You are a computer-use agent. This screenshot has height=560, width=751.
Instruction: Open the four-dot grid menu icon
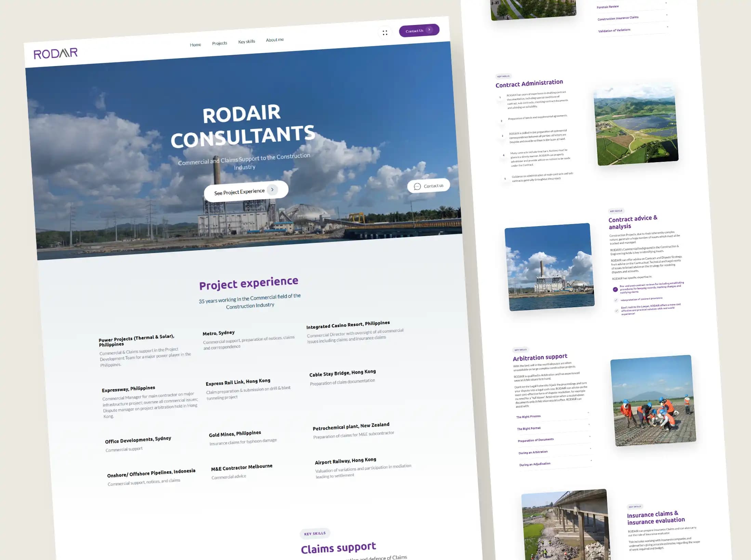[x=385, y=33]
